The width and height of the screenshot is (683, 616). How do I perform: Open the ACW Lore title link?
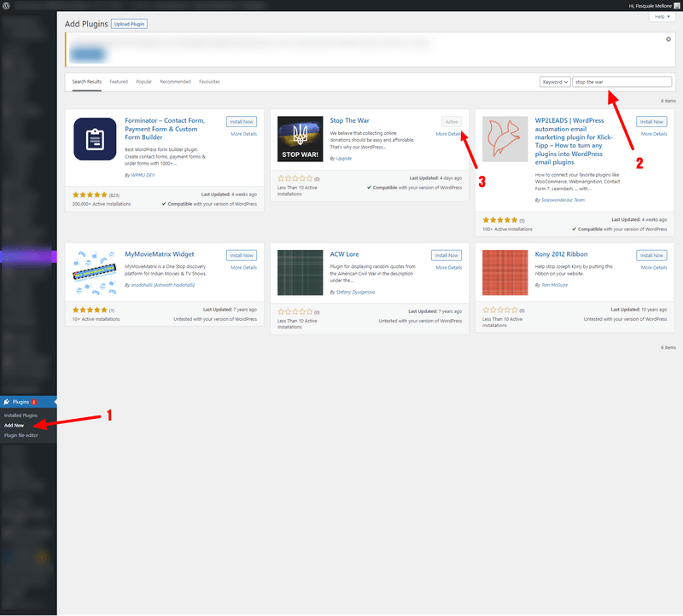click(344, 254)
